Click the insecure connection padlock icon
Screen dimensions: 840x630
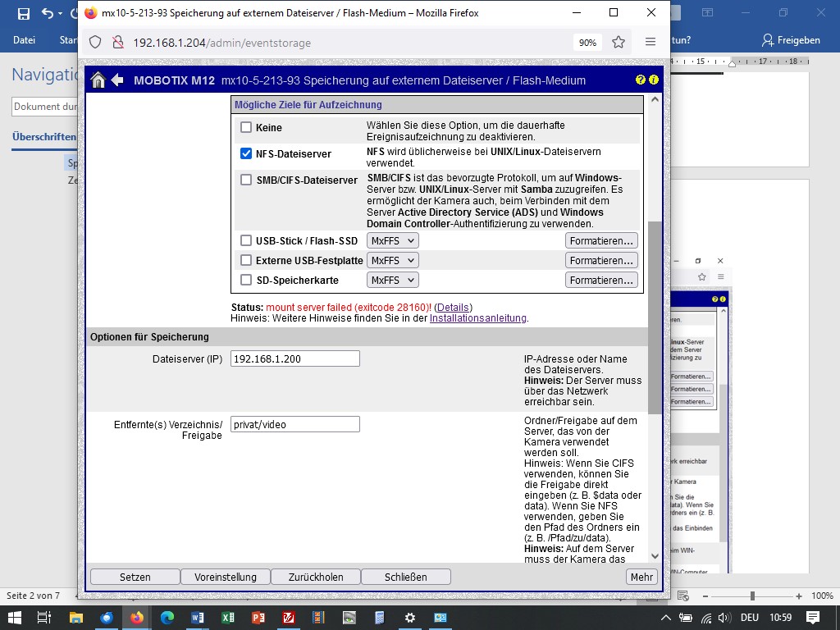[118, 43]
